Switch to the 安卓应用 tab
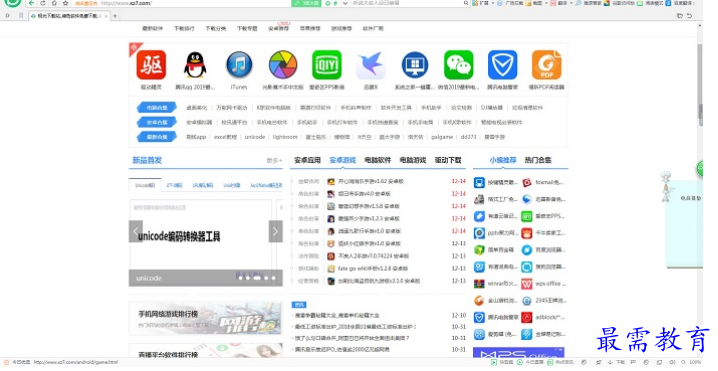The height and width of the screenshot is (371, 718). [307, 160]
